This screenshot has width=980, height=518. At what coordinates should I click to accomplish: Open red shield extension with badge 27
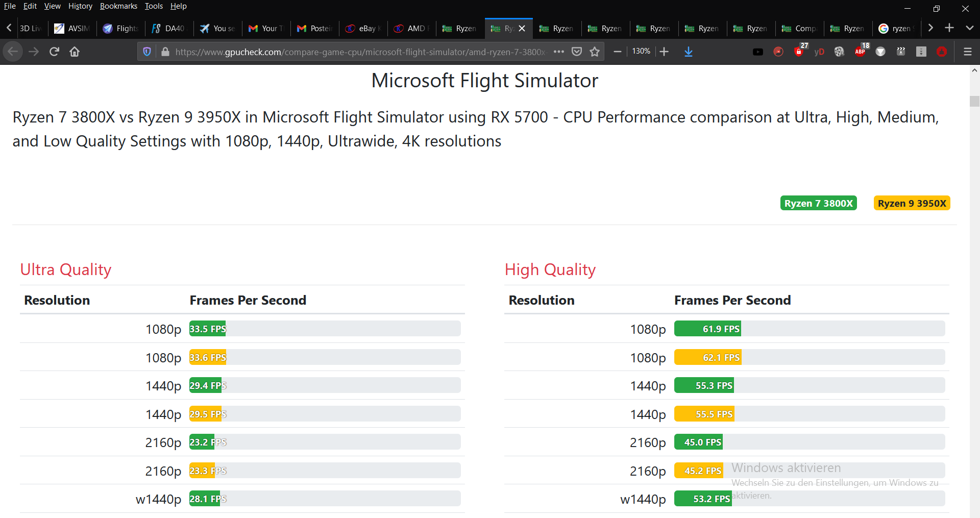pyautogui.click(x=799, y=51)
